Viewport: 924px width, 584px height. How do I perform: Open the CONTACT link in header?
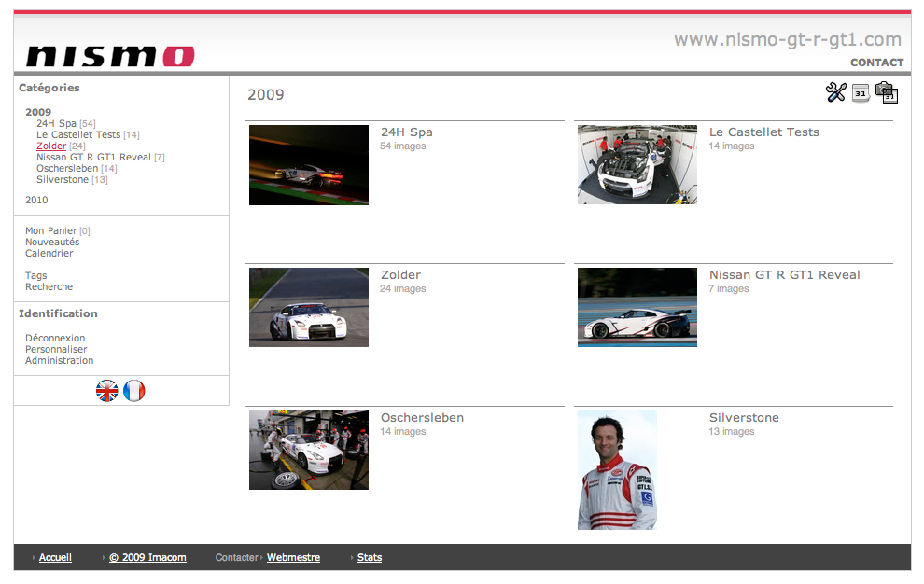[x=876, y=63]
